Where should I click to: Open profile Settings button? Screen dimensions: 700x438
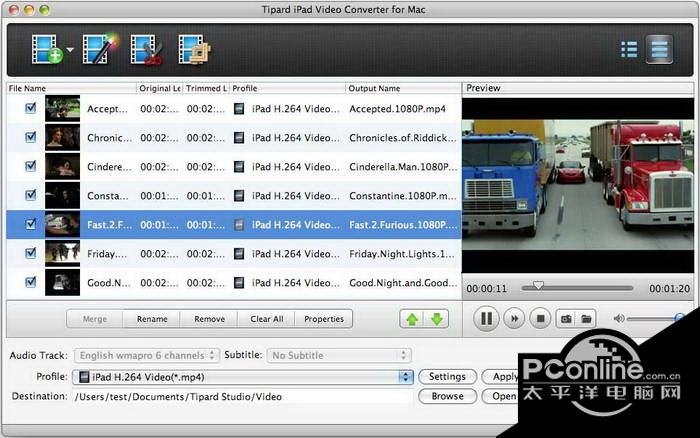tap(447, 376)
